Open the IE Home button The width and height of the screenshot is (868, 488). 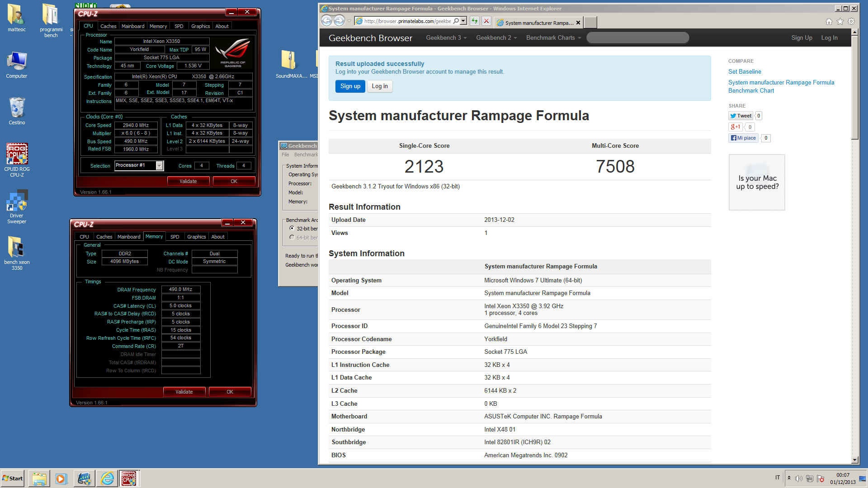[829, 21]
